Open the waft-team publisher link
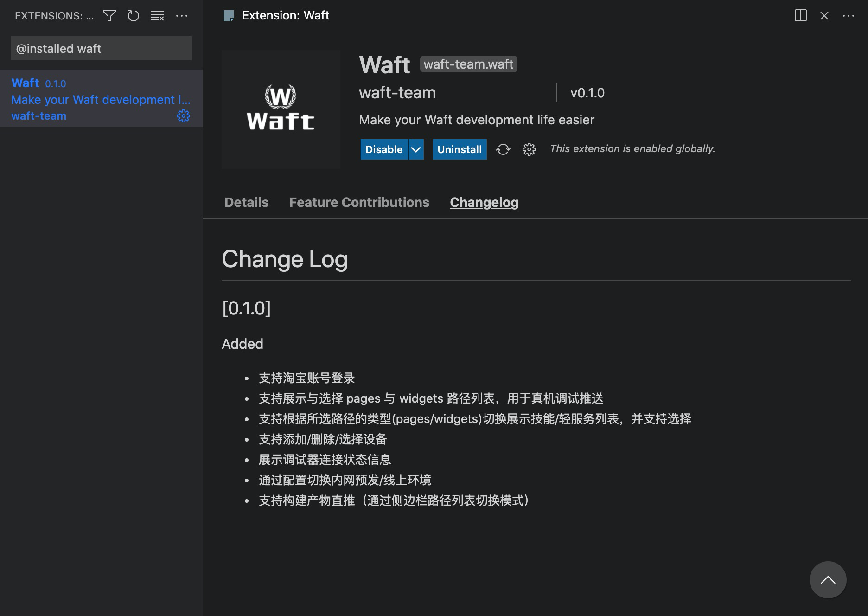The image size is (868, 616). tap(397, 93)
